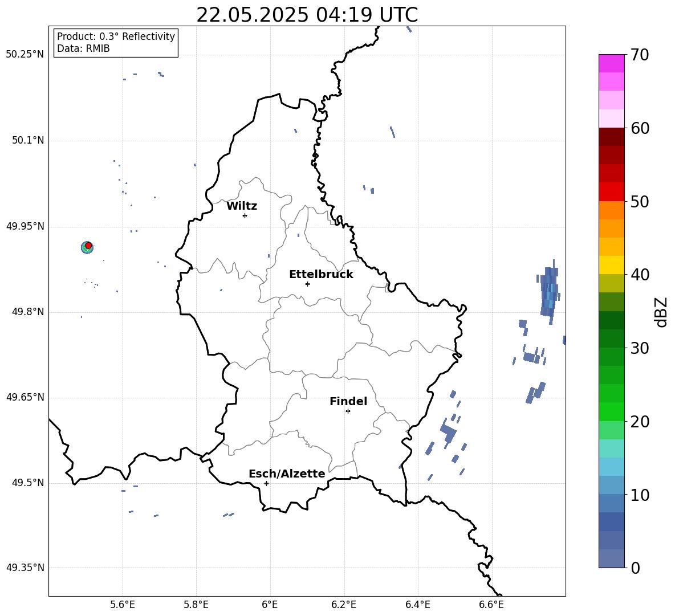Click the 6.2°E longitude label
The width and height of the screenshot is (675, 616).
[344, 605]
